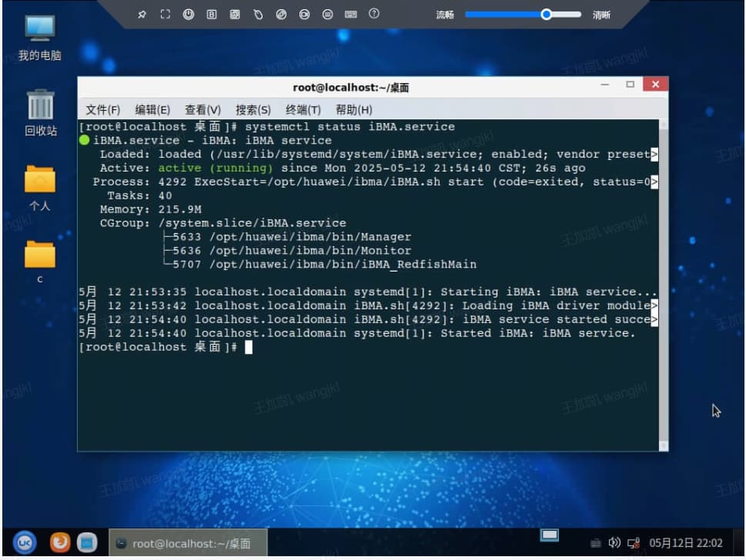Open the help icon at toolbar right
746x560 pixels.
373,14
